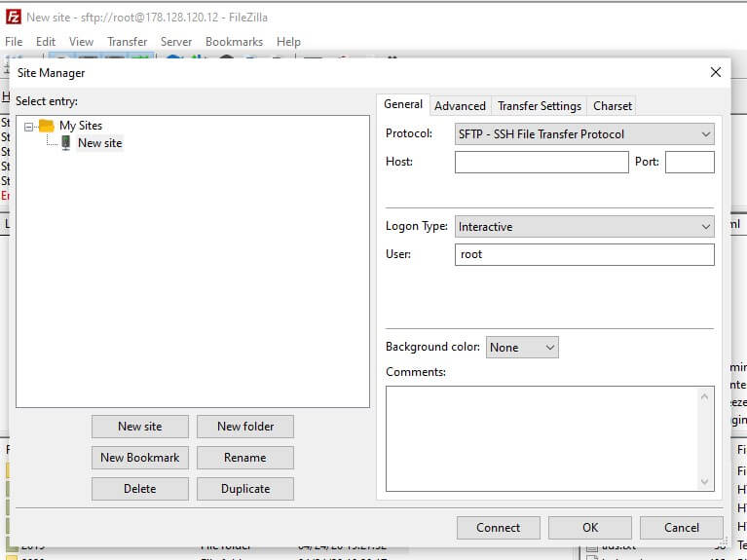Open the Edit menu
The width and height of the screenshot is (747, 560).
point(46,42)
